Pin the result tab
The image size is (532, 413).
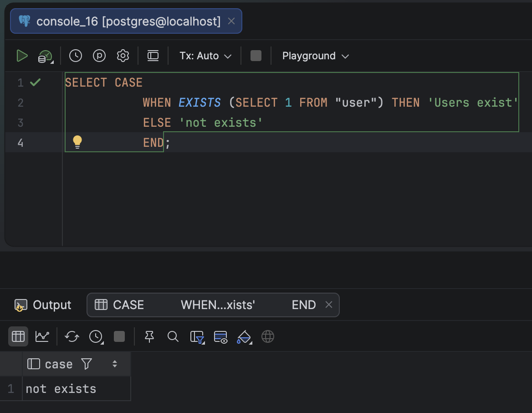pos(149,336)
